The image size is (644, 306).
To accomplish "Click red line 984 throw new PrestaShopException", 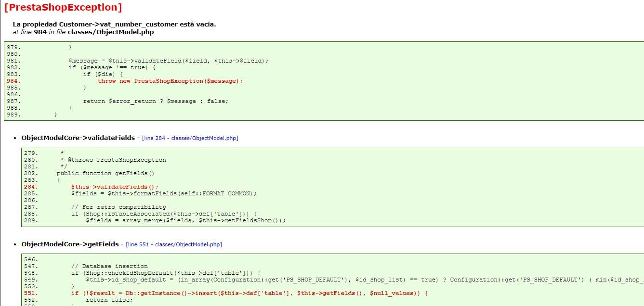I will (171, 81).
